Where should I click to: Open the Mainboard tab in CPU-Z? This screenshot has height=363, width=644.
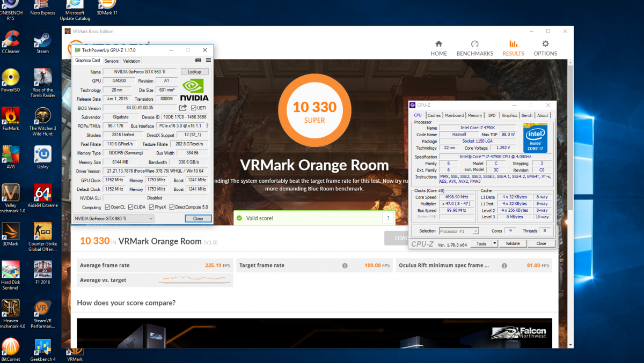(x=454, y=115)
